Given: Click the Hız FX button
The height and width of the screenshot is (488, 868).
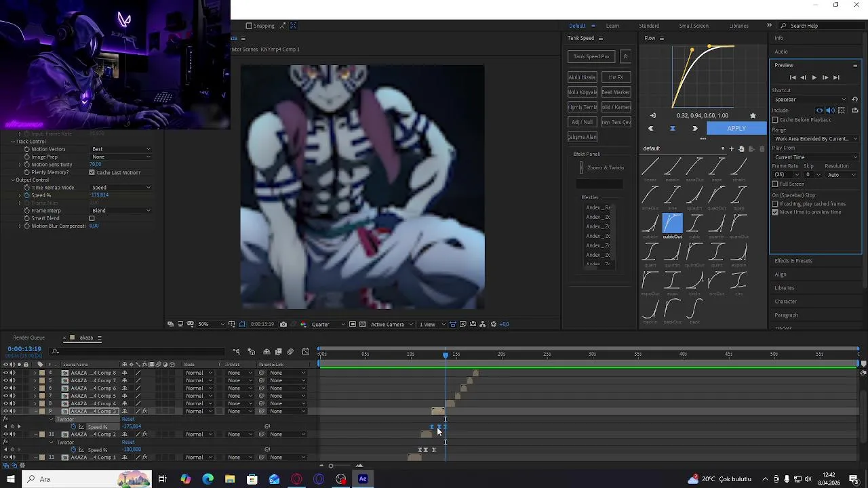Looking at the screenshot, I should click(x=616, y=77).
